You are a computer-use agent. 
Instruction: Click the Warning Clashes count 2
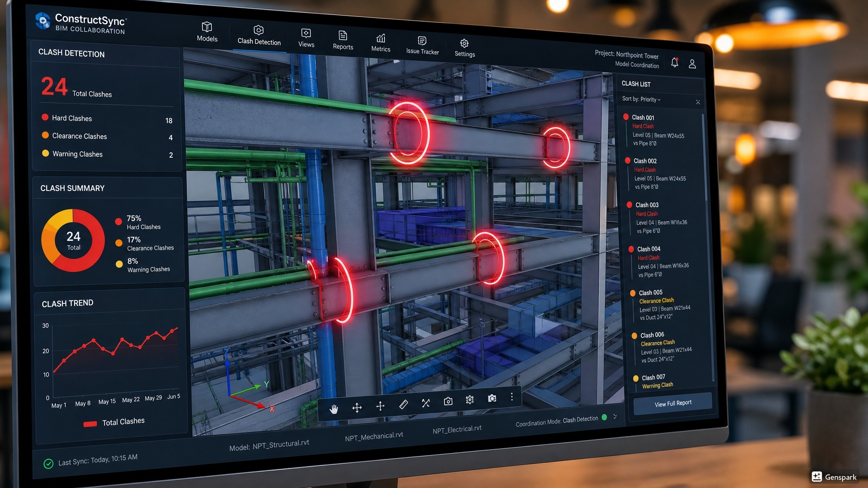tap(171, 155)
